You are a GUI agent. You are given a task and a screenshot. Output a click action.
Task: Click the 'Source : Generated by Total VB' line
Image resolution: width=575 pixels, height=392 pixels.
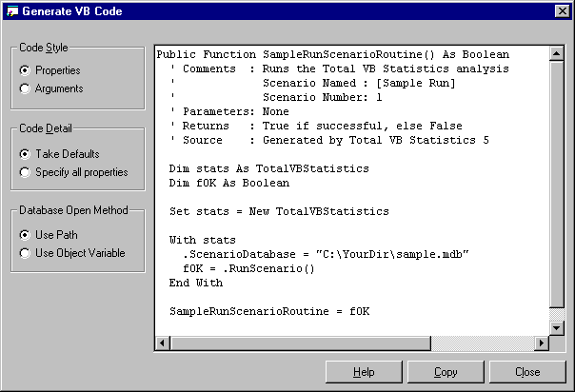click(329, 140)
